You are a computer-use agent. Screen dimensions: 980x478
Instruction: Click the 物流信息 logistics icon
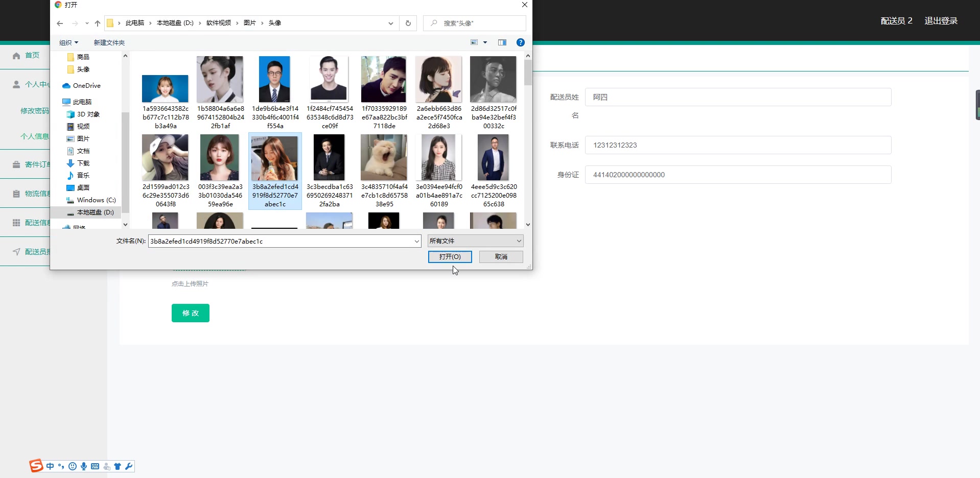[x=15, y=193]
